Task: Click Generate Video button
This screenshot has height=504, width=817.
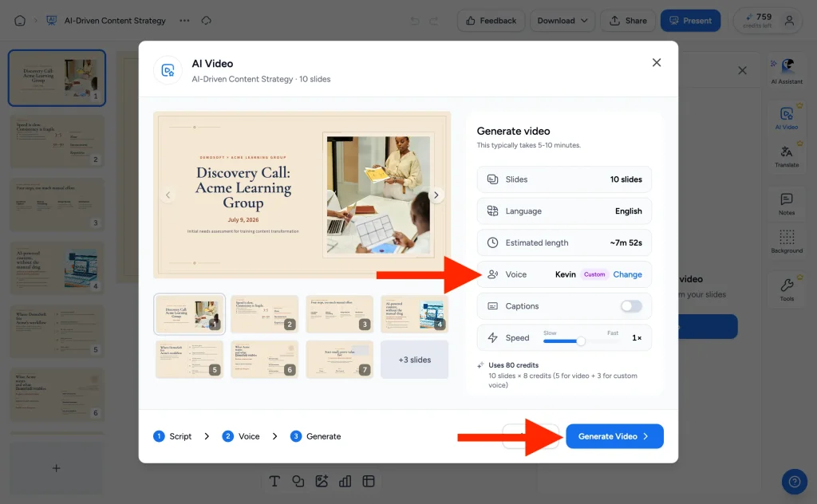Action: tap(614, 436)
